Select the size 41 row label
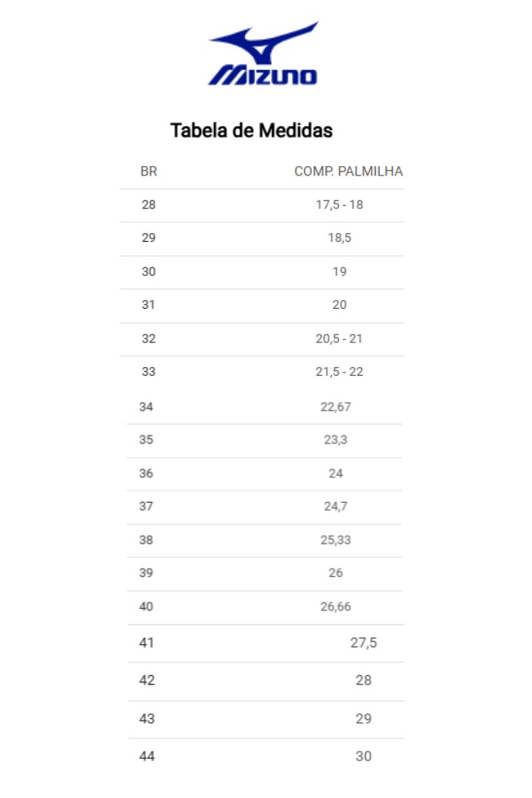This screenshot has width=532, height=798. (x=147, y=642)
